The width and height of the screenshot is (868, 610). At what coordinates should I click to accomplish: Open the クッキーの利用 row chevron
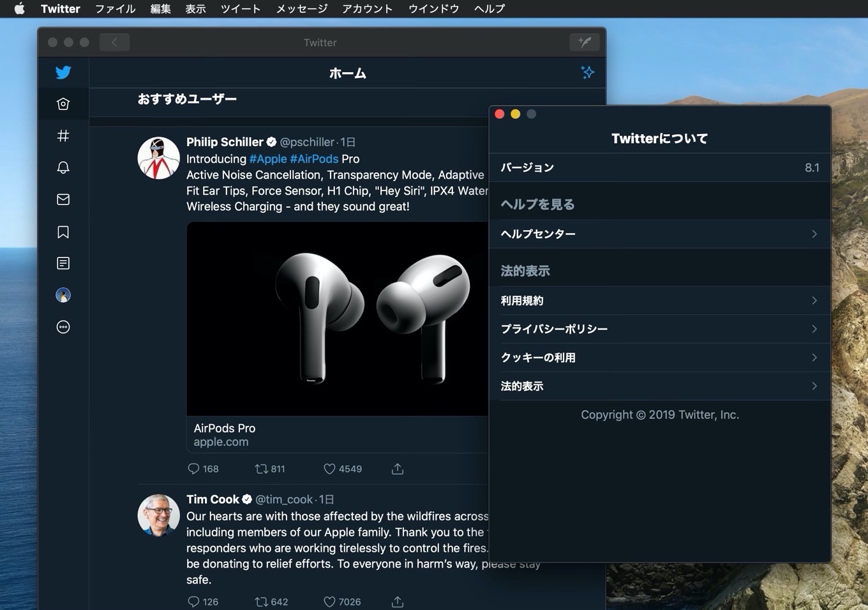click(x=814, y=357)
